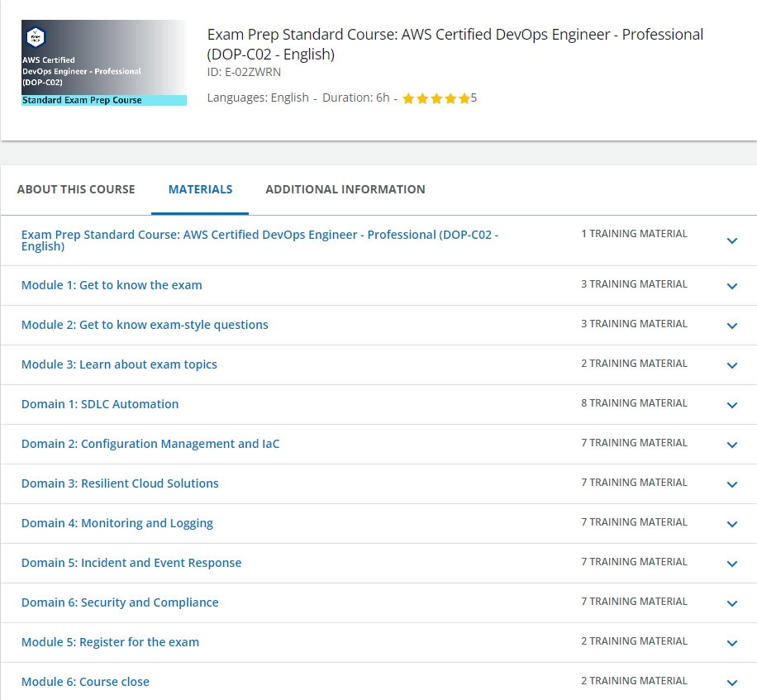The width and height of the screenshot is (757, 700).
Task: Click the Languages: English label
Action: (258, 98)
